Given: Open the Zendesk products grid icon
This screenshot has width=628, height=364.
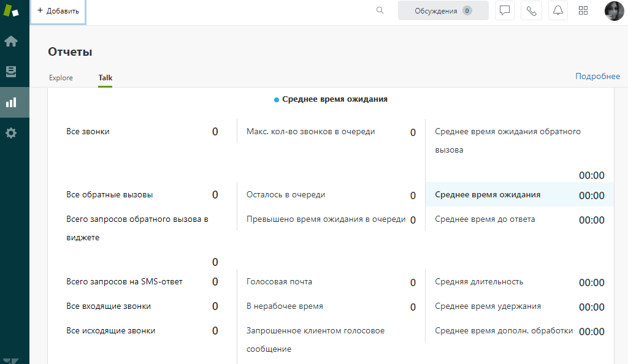Looking at the screenshot, I should 583,10.
